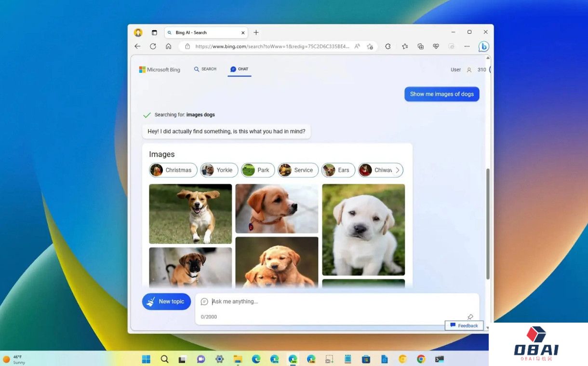Click the New topic button
The width and height of the screenshot is (588, 366).
tap(166, 301)
